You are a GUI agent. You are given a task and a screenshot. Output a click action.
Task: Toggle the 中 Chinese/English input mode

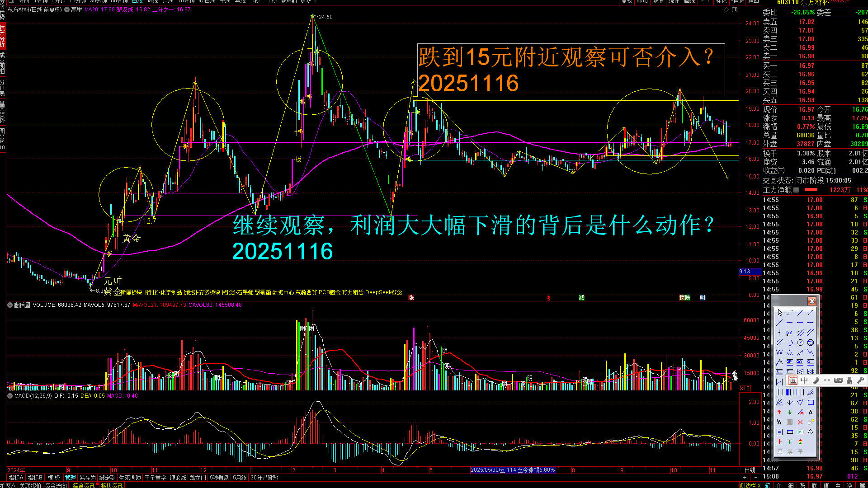[x=804, y=380]
